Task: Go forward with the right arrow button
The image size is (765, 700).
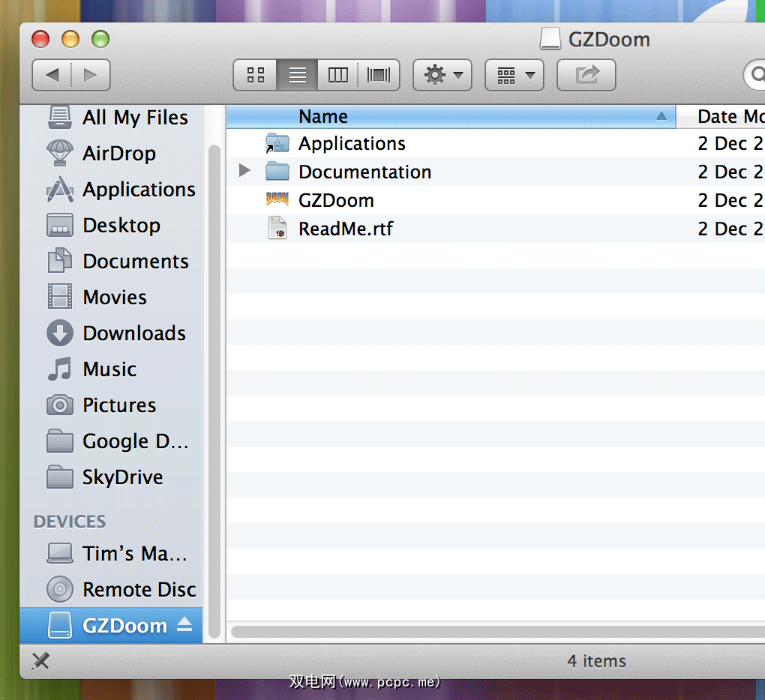Action: (x=91, y=75)
